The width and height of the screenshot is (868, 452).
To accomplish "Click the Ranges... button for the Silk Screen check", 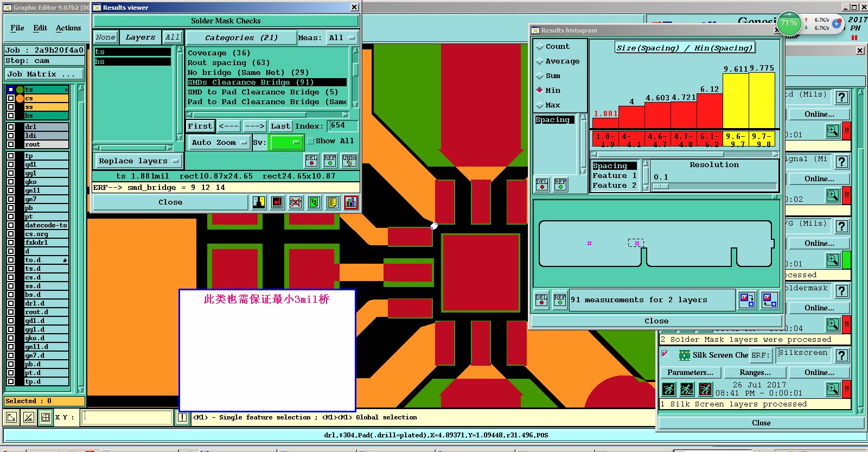I will click(x=755, y=372).
